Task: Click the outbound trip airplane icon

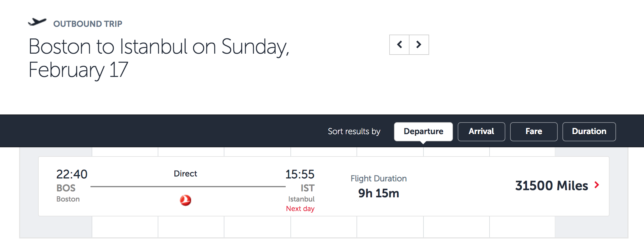Action: tap(37, 22)
